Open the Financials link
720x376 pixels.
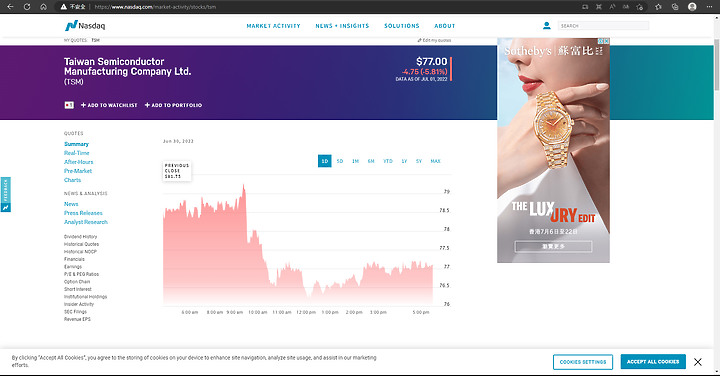coord(74,259)
